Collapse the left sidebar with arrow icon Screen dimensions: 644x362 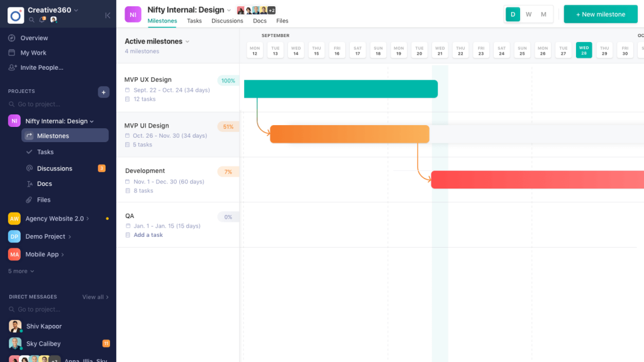pos(108,15)
